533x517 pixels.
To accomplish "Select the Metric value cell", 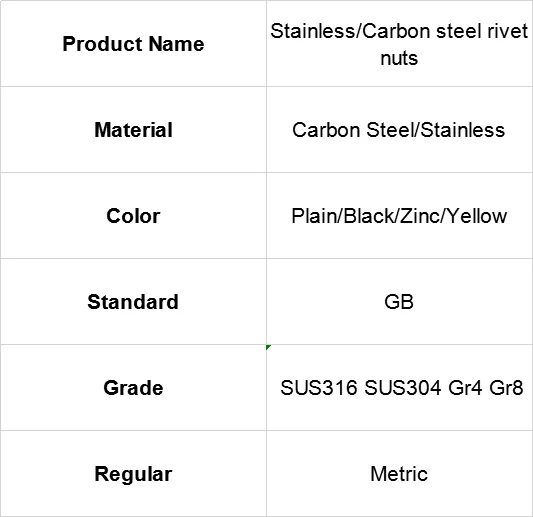I will (399, 473).
